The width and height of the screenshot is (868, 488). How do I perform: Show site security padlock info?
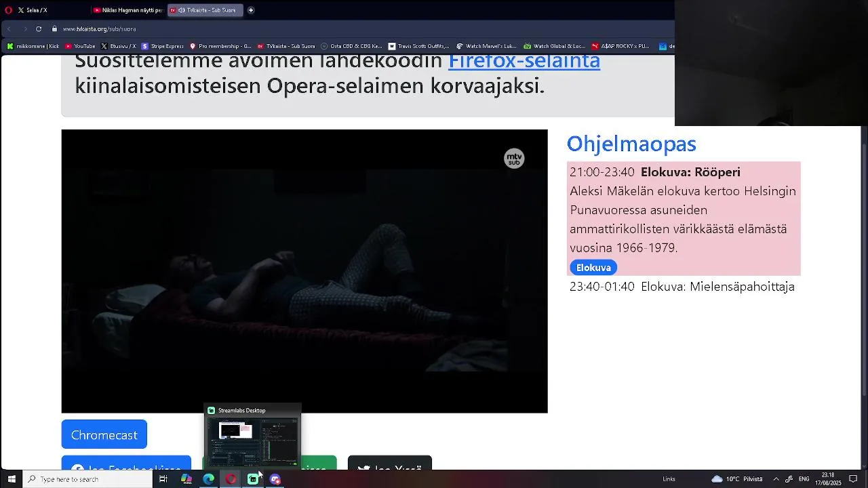point(55,29)
